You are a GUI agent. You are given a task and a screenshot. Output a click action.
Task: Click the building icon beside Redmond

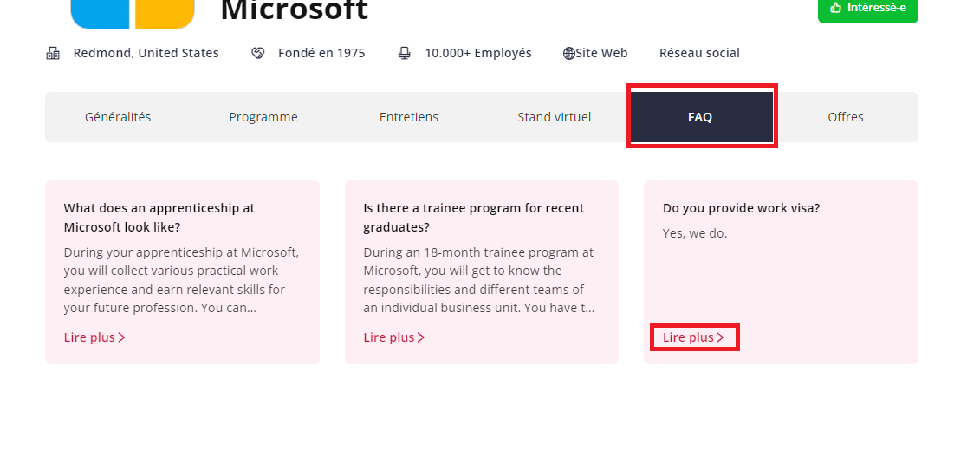53,53
